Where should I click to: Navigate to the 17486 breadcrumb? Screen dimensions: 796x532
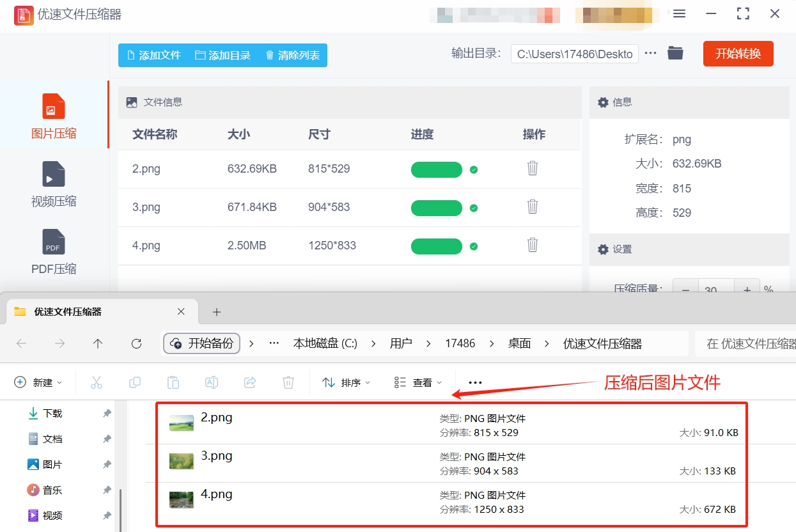tap(460, 343)
